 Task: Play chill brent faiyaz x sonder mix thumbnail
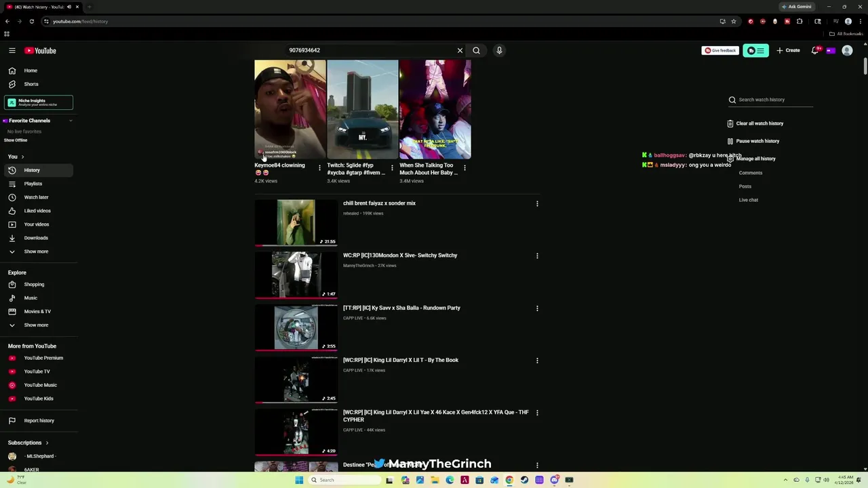296,222
